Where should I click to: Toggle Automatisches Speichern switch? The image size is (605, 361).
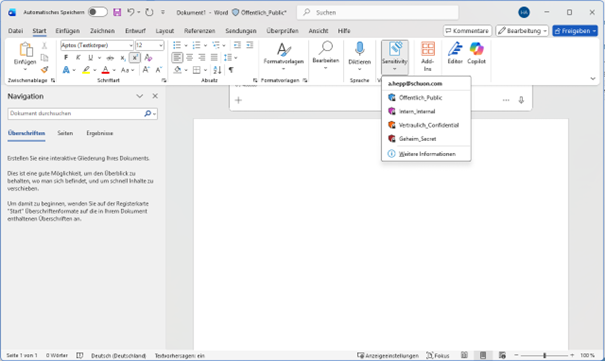click(98, 12)
